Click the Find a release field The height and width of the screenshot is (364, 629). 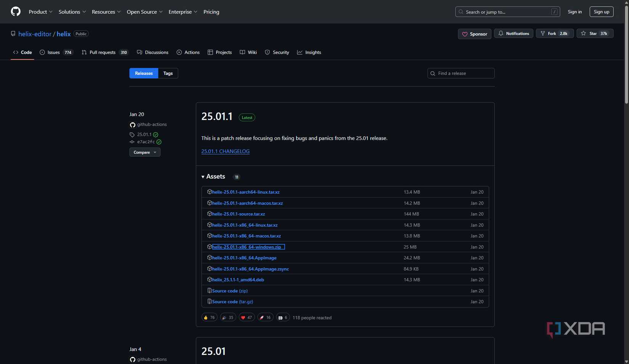(464, 73)
